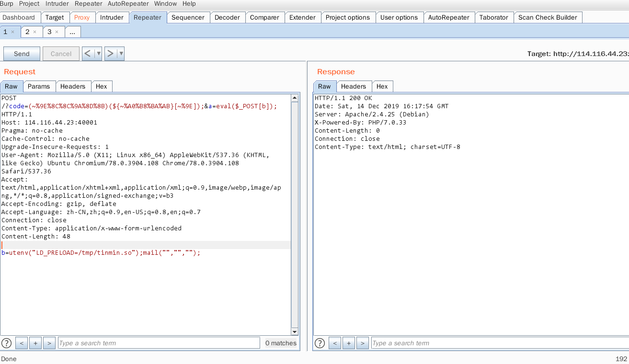Viewport: 629px width, 364px height.
Task: Focus the request search term field
Action: tap(159, 343)
